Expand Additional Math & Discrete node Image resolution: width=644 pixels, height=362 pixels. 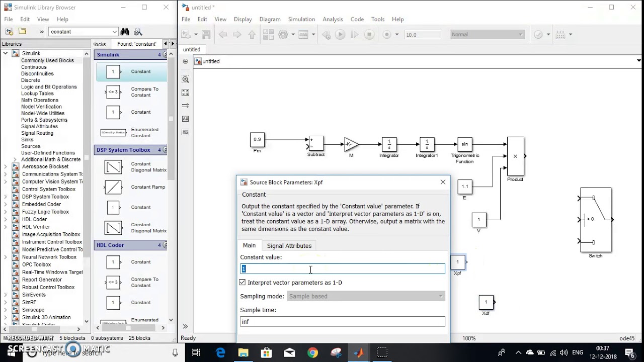[14, 159]
